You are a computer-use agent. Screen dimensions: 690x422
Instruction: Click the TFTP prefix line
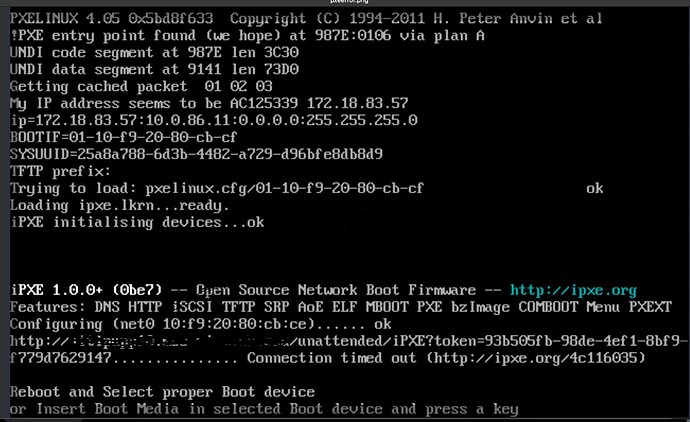coord(60,172)
